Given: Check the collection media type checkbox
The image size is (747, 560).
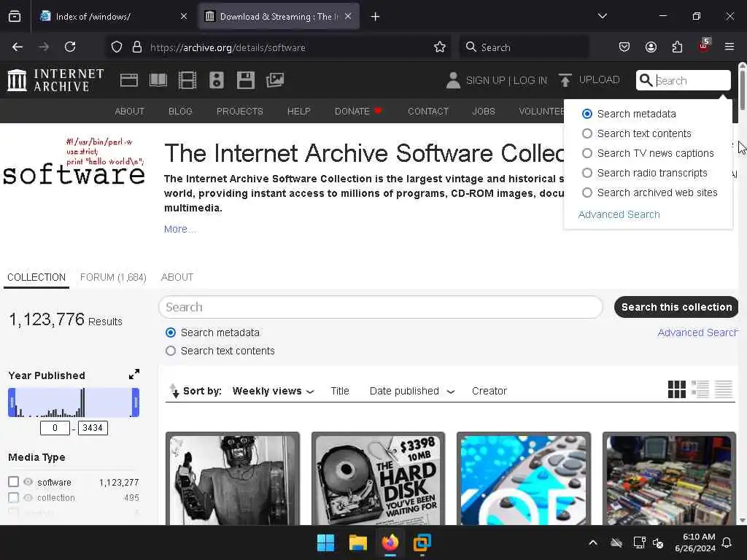Looking at the screenshot, I should pyautogui.click(x=13, y=497).
